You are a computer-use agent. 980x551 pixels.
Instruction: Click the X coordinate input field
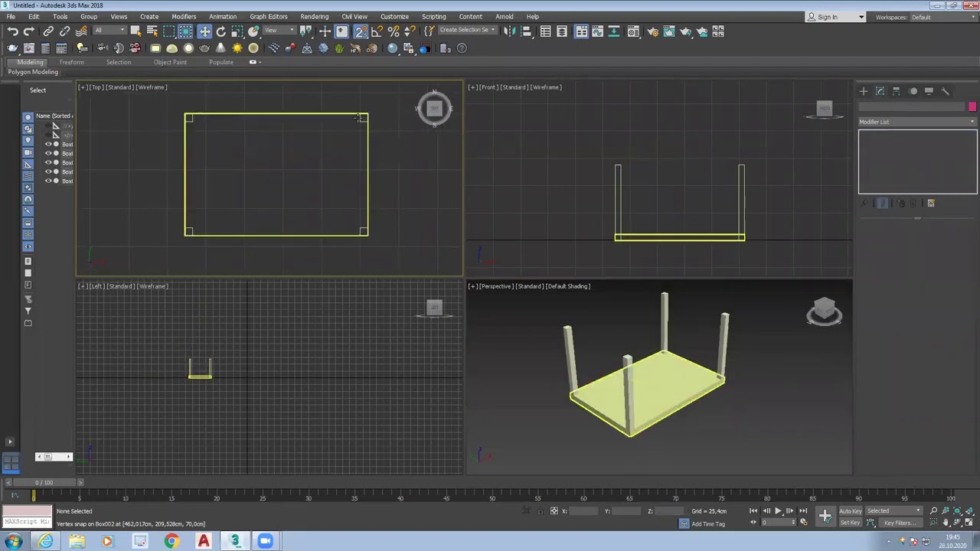582,511
